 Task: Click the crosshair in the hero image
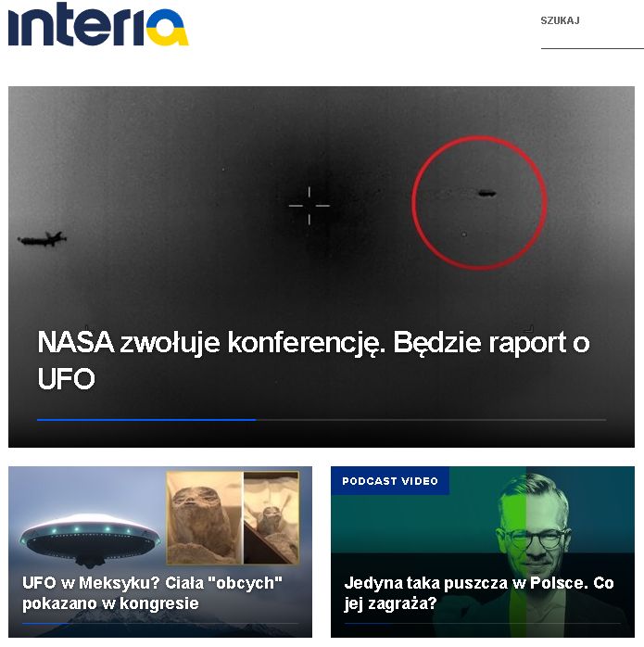pyautogui.click(x=309, y=206)
